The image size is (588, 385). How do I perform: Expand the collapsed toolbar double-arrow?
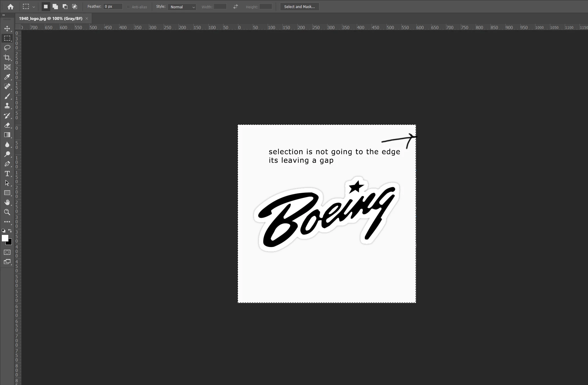[4, 15]
